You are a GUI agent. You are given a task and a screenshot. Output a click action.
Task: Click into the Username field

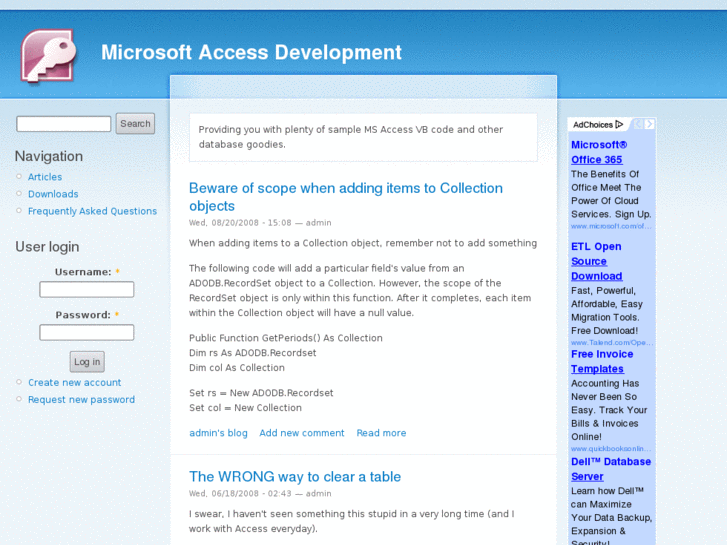(87, 289)
